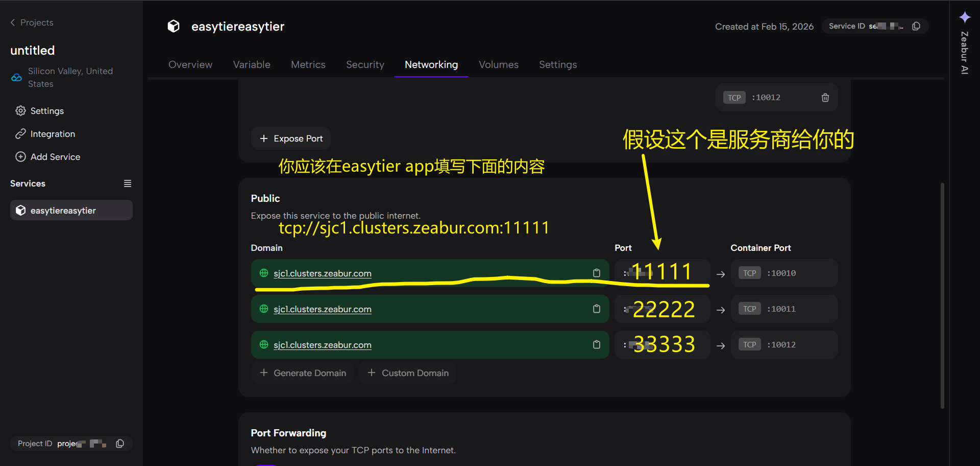Copy domain in the 10010 row

(596, 273)
